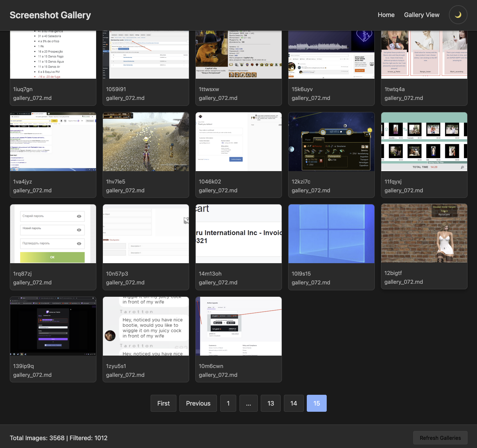Click the 1zyu5s1 title text
The width and height of the screenshot is (477, 448).
coord(116,366)
